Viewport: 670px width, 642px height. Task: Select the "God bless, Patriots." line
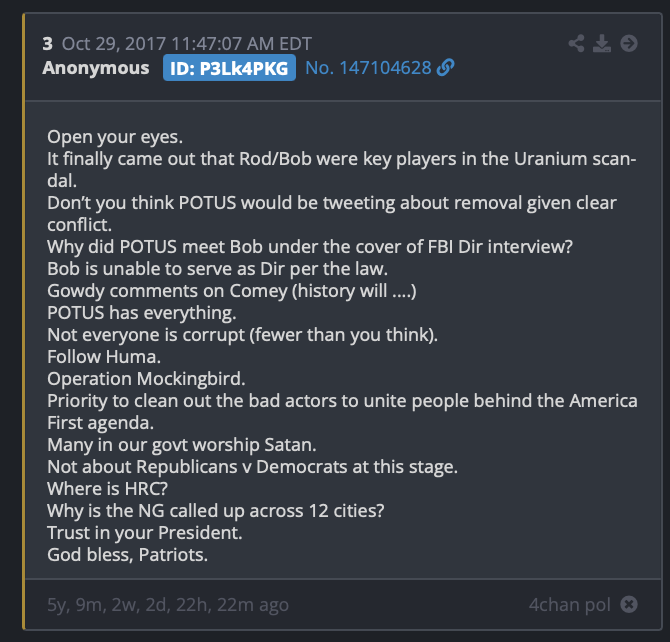(x=127, y=555)
